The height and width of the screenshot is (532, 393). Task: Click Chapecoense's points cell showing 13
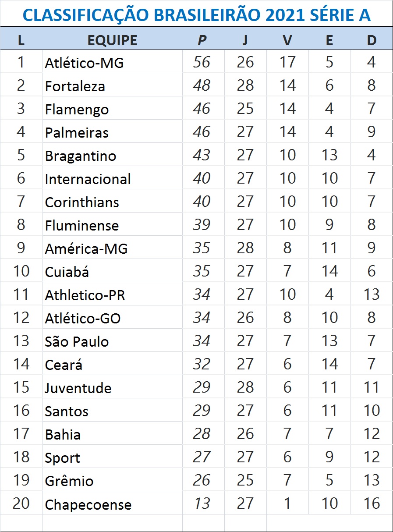click(202, 504)
